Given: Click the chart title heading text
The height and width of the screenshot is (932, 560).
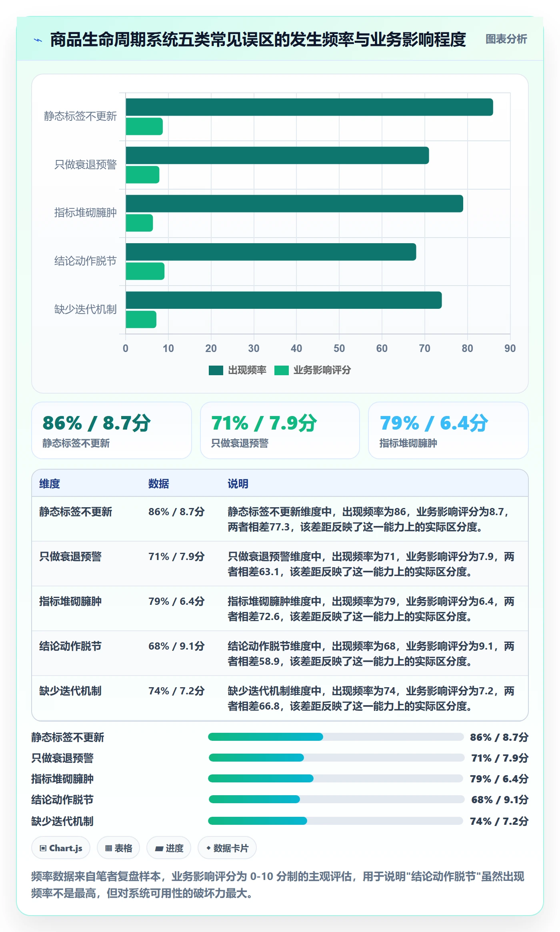Looking at the screenshot, I should tap(258, 40).
